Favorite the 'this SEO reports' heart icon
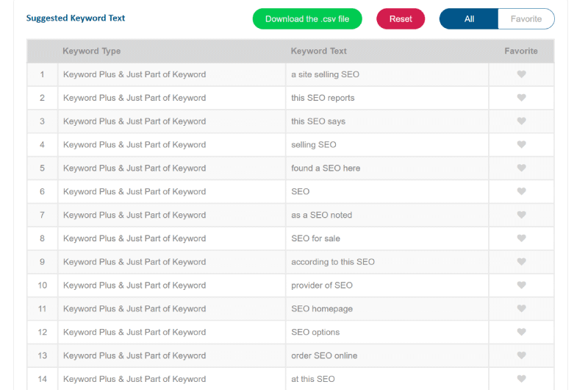This screenshot has height=390, width=588. coord(521,98)
